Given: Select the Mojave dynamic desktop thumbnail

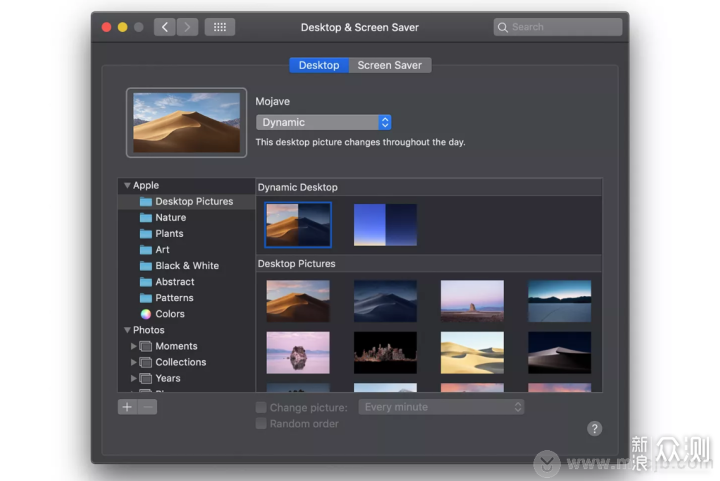Looking at the screenshot, I should click(298, 225).
